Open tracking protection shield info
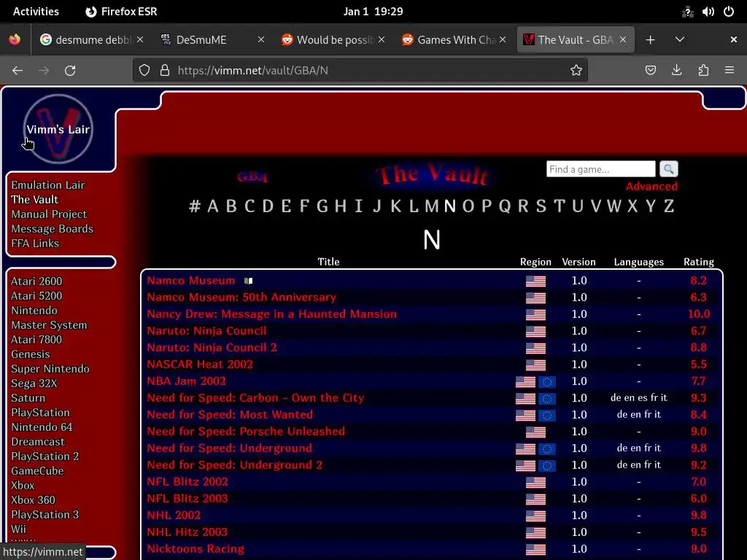Image resolution: width=747 pixels, height=560 pixels. (x=144, y=71)
